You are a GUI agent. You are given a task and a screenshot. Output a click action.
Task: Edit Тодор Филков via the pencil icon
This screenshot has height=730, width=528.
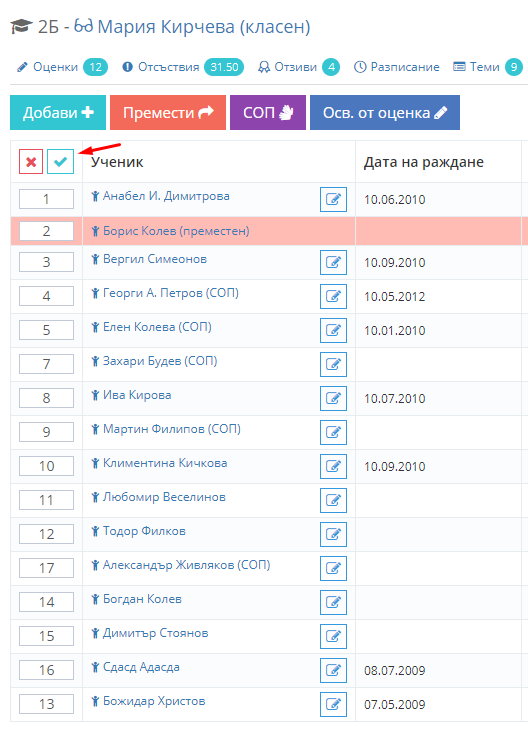(x=333, y=534)
